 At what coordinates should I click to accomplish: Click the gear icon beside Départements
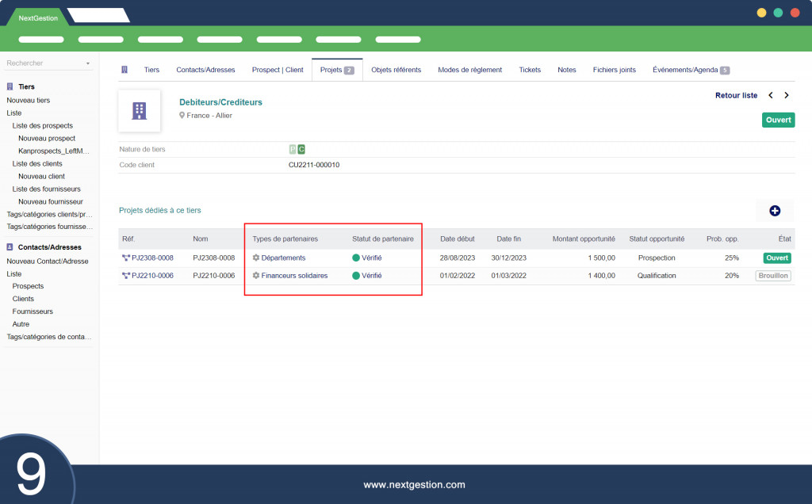256,258
